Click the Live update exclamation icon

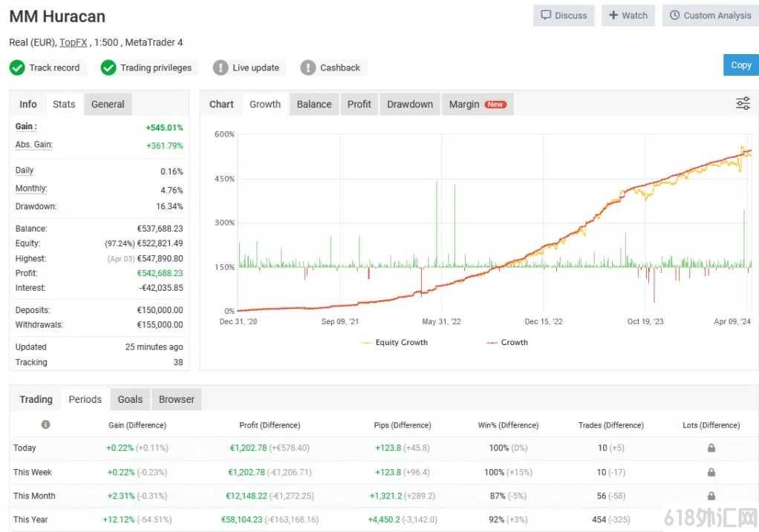pos(221,68)
